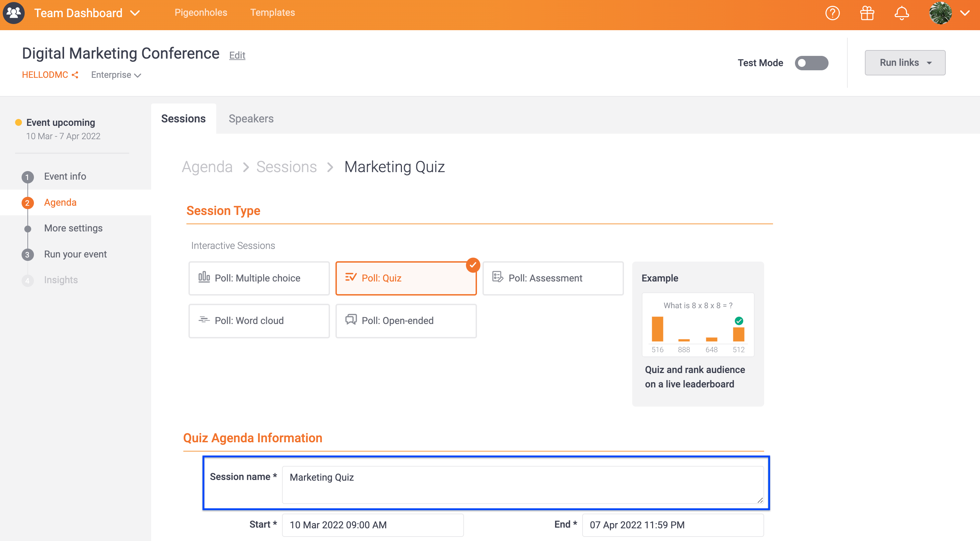Viewport: 980px width, 541px height.
Task: Click share icon next to HELLODMC
Action: tap(75, 75)
